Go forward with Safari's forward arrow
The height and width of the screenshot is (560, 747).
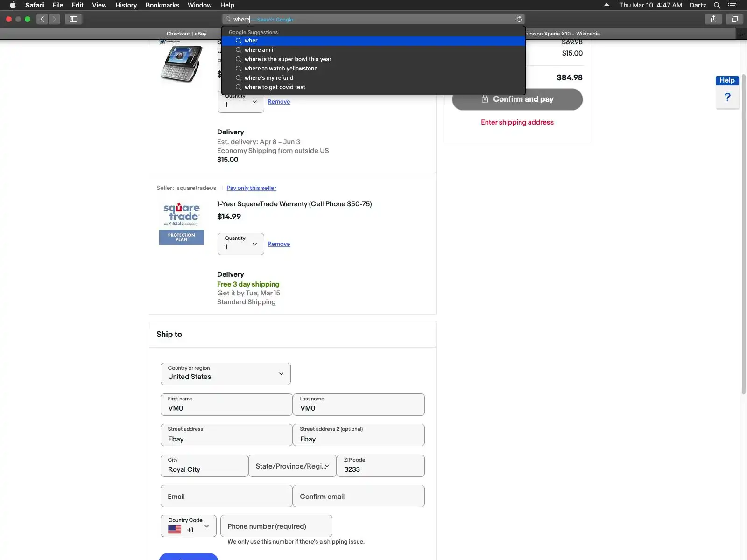click(54, 19)
